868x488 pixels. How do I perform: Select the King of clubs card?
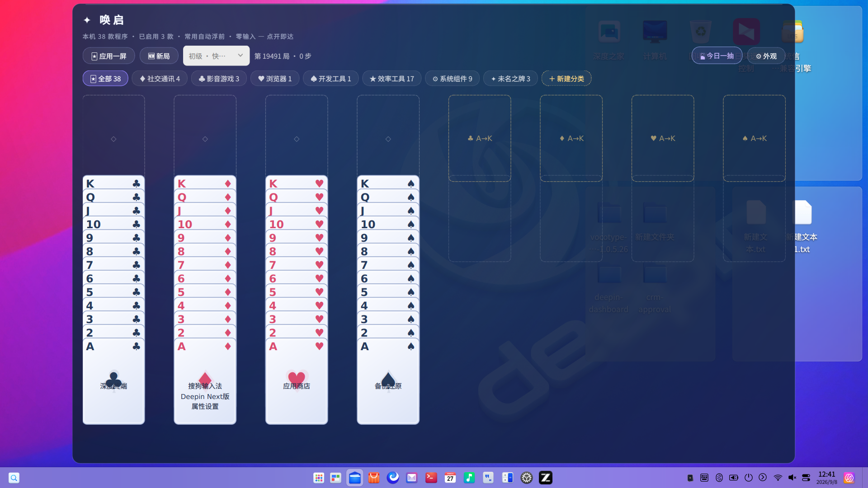coord(113,183)
